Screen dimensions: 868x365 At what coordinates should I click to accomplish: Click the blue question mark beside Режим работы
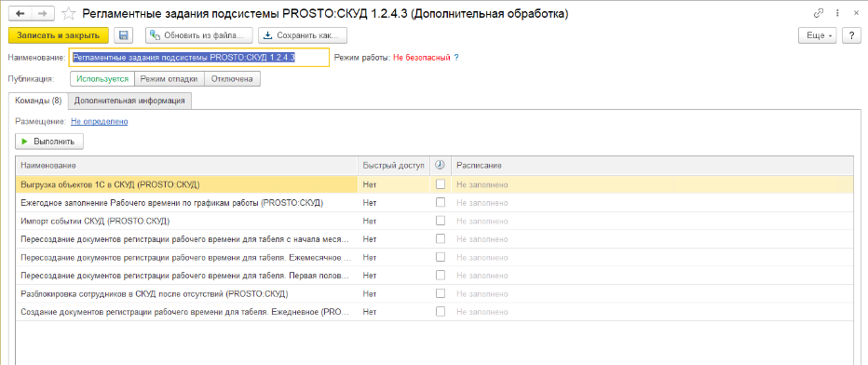[456, 58]
